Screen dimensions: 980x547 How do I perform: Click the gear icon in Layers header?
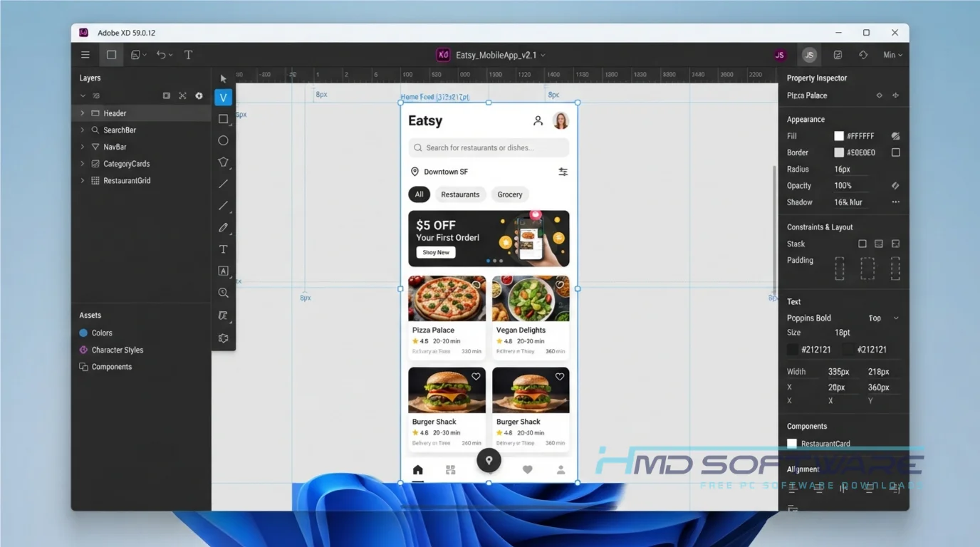click(199, 95)
